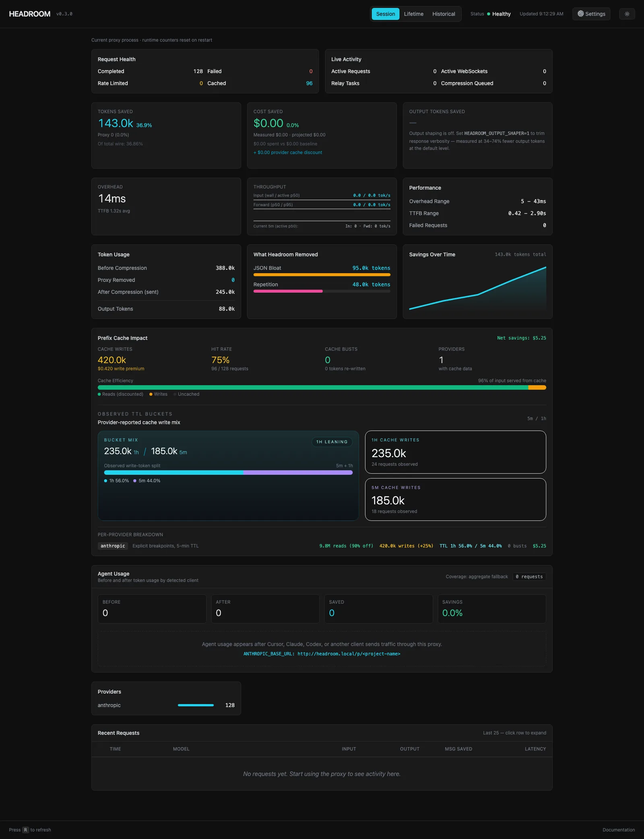Screen dimensions: 644x839
Task: Open the 1H Cache Writes card
Action: (x=455, y=452)
